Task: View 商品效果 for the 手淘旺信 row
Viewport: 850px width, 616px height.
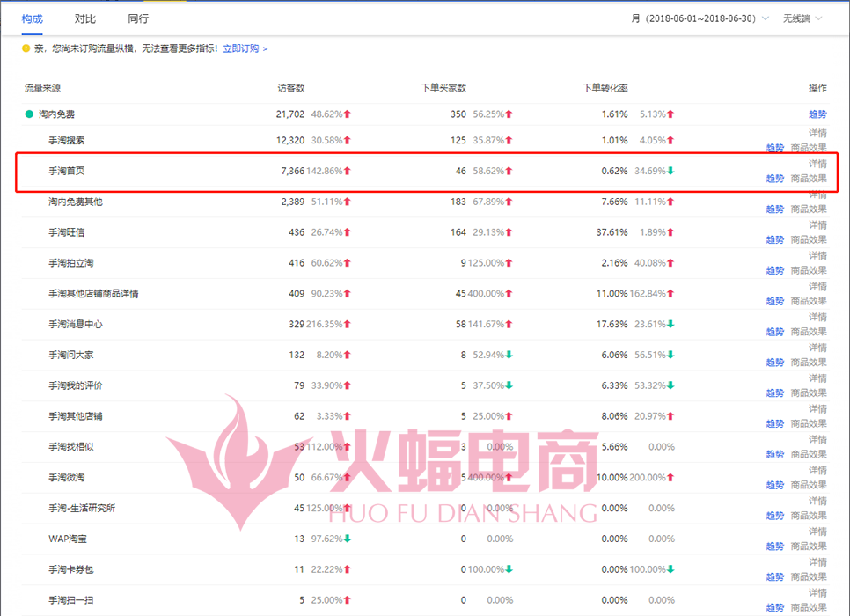Action: (x=809, y=240)
